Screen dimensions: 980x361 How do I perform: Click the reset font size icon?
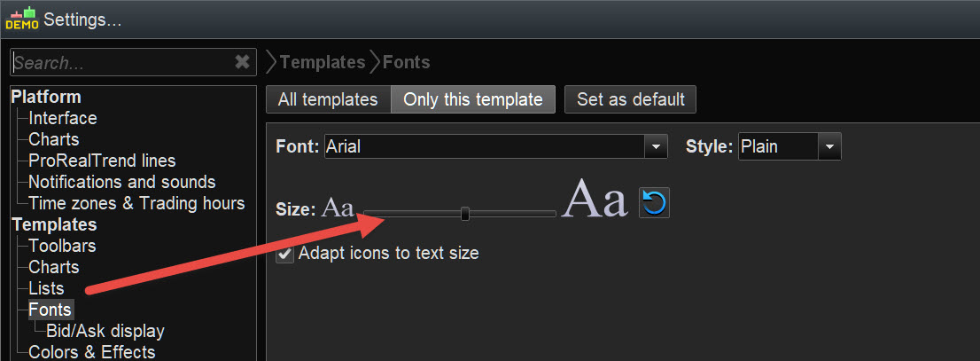pos(654,203)
